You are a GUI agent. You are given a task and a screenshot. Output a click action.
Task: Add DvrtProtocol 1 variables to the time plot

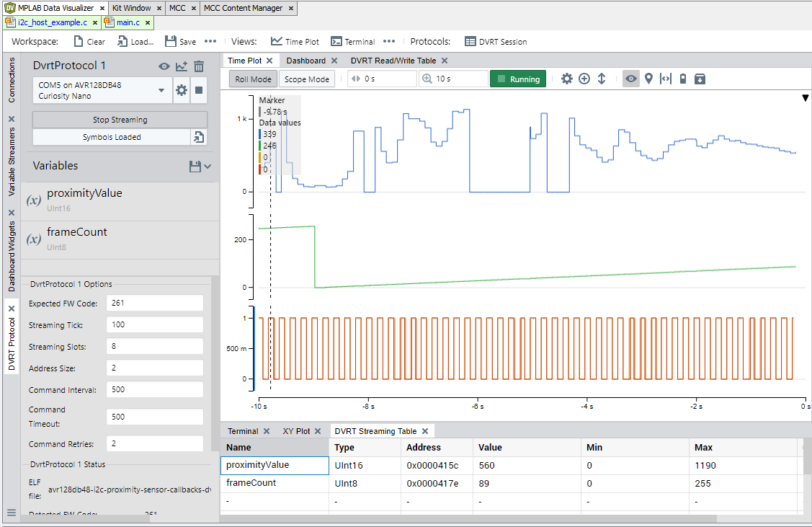click(182, 66)
